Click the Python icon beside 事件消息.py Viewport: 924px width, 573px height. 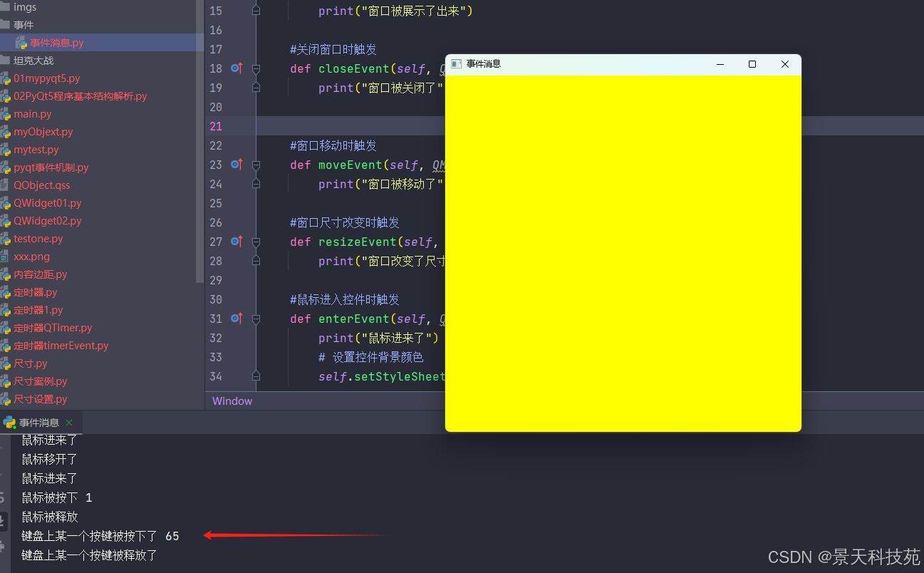point(21,43)
